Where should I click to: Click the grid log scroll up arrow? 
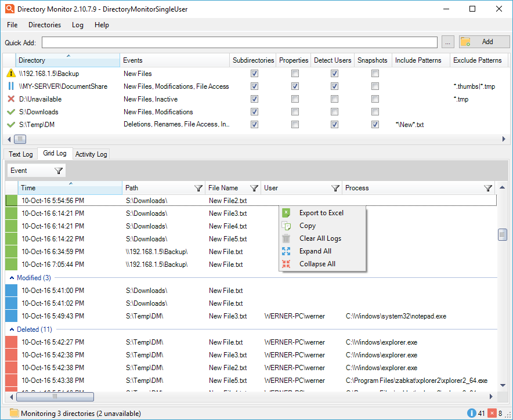click(502, 188)
